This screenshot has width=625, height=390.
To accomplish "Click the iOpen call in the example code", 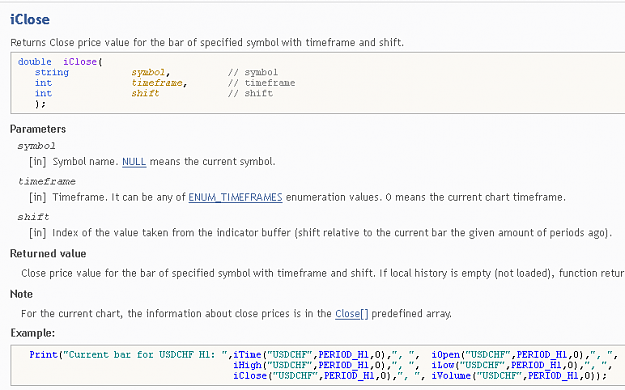I will (x=446, y=355).
